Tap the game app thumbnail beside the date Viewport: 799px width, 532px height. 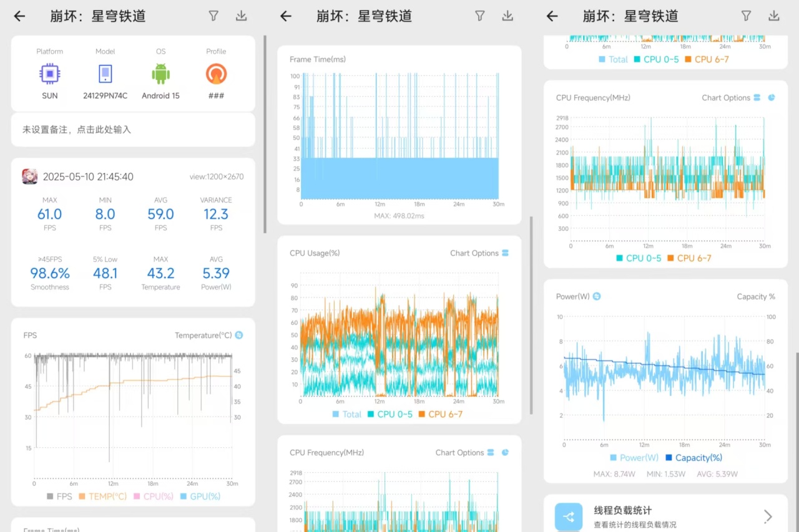pyautogui.click(x=30, y=177)
